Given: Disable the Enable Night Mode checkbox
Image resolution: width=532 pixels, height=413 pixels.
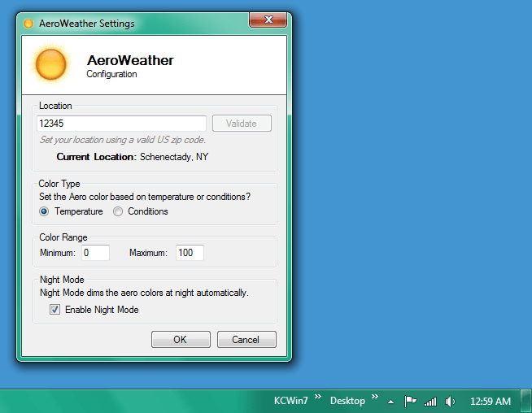Looking at the screenshot, I should 55,310.
